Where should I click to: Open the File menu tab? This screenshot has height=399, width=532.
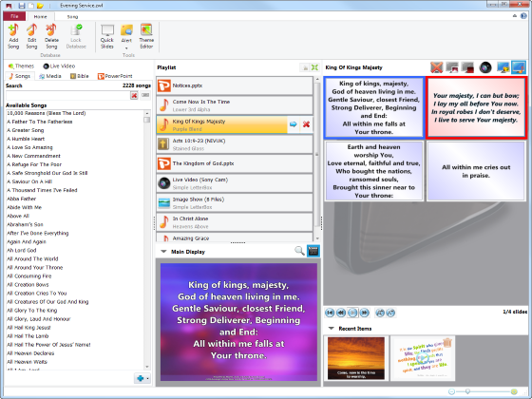point(14,16)
